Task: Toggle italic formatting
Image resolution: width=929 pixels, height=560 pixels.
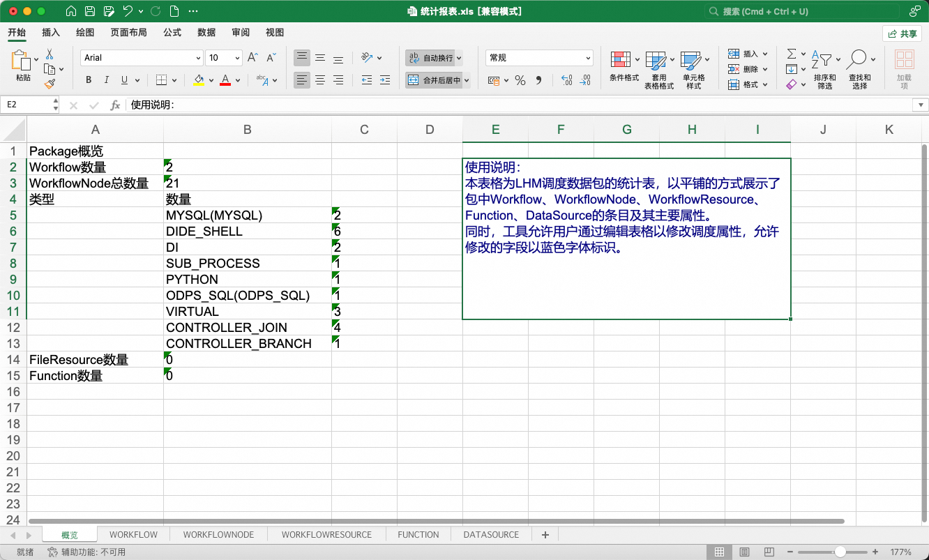Action: (107, 80)
